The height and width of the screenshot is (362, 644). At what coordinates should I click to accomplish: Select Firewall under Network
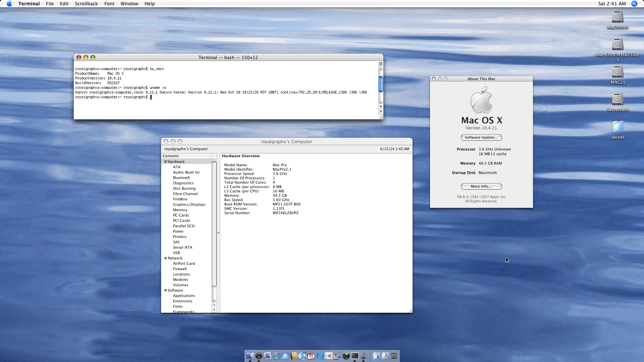click(180, 269)
